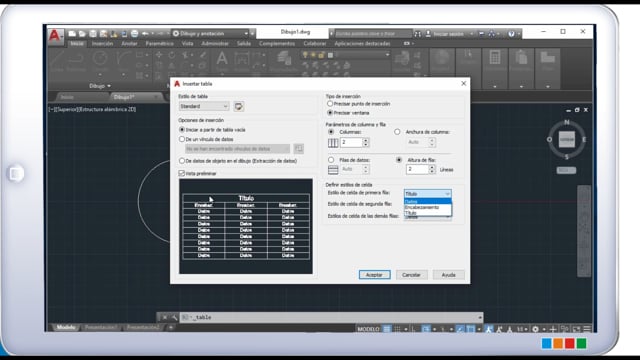This screenshot has width=640, height=360.
Task: Click the Columnas value input field
Action: pyautogui.click(x=351, y=142)
